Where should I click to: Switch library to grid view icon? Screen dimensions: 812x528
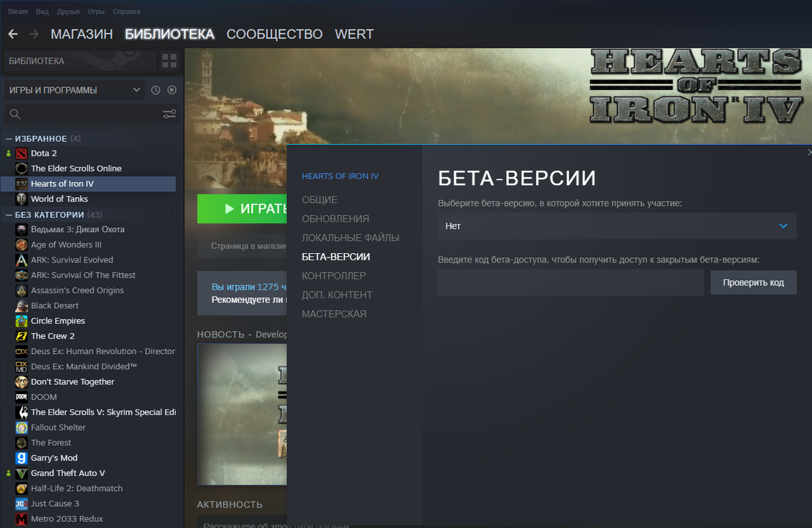169,62
